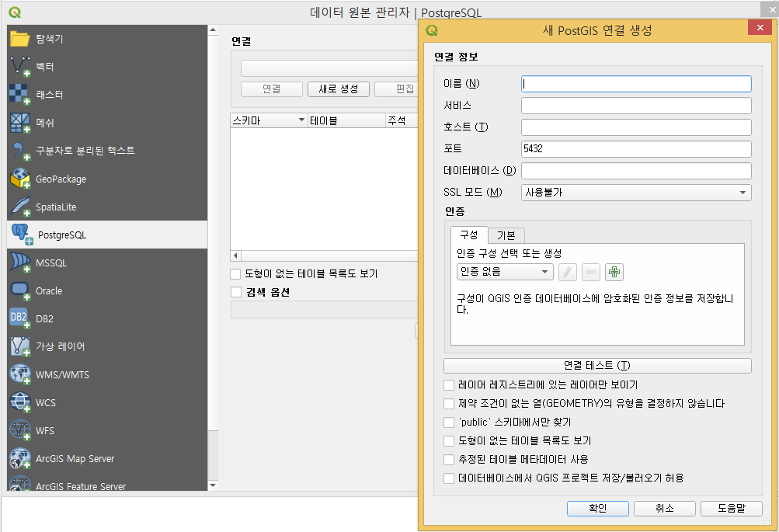This screenshot has height=532, width=779.
Task: Click the 포트 field showing 5432
Action: click(x=636, y=149)
